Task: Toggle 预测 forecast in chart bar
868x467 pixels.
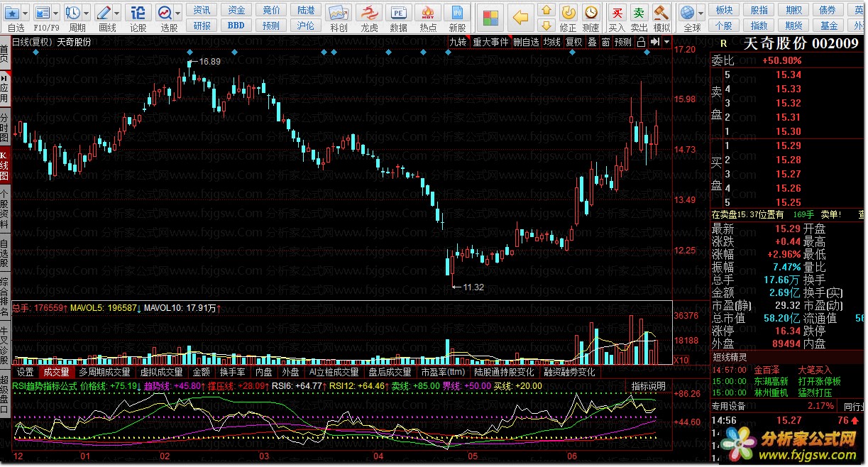Action: (623, 42)
